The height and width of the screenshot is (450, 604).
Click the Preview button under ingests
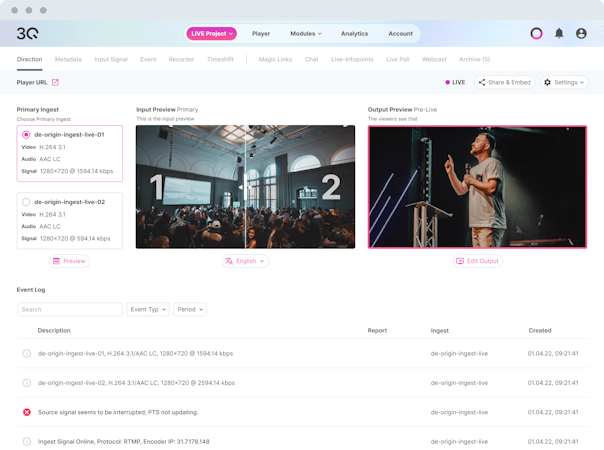[69, 261]
